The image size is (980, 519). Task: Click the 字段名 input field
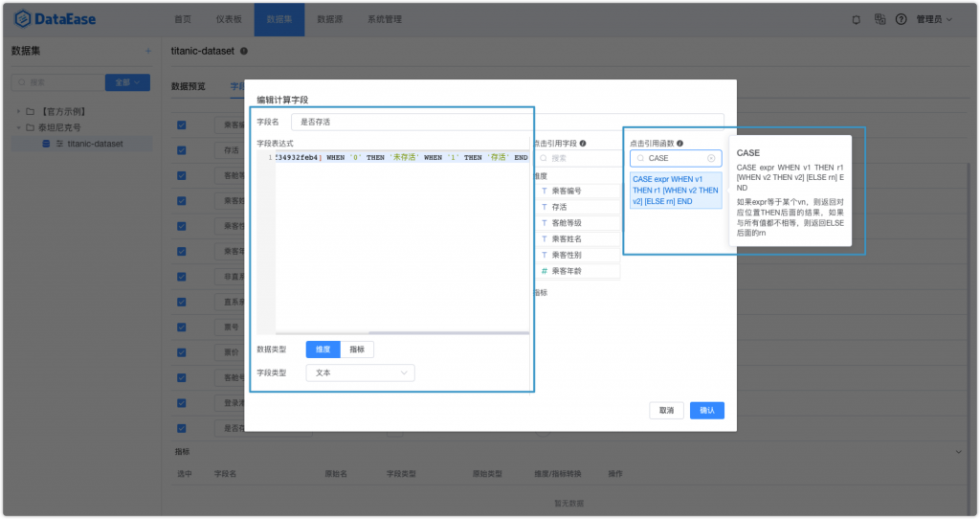click(507, 122)
